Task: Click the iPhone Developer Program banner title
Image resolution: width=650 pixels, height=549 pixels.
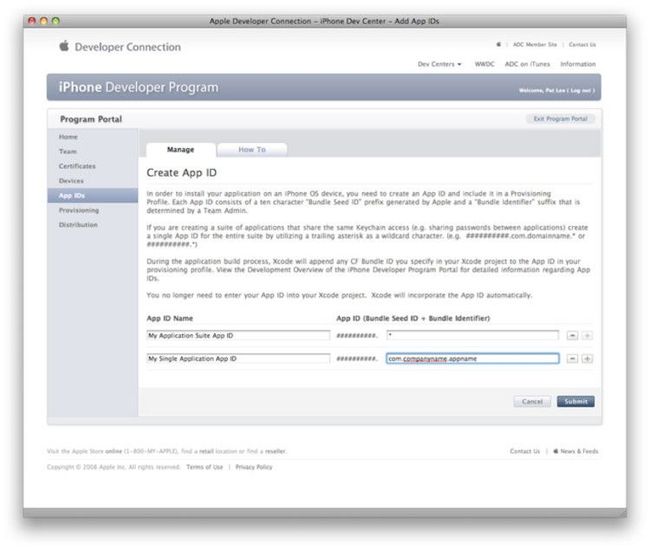Action: (x=138, y=87)
